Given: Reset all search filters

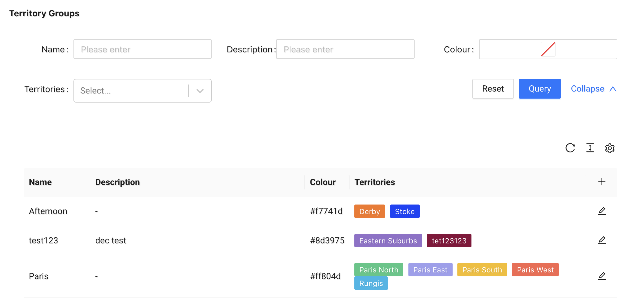Looking at the screenshot, I should (493, 89).
